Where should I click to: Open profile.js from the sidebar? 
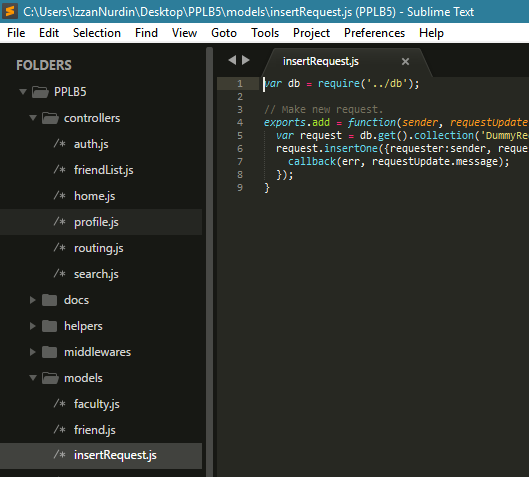click(96, 222)
